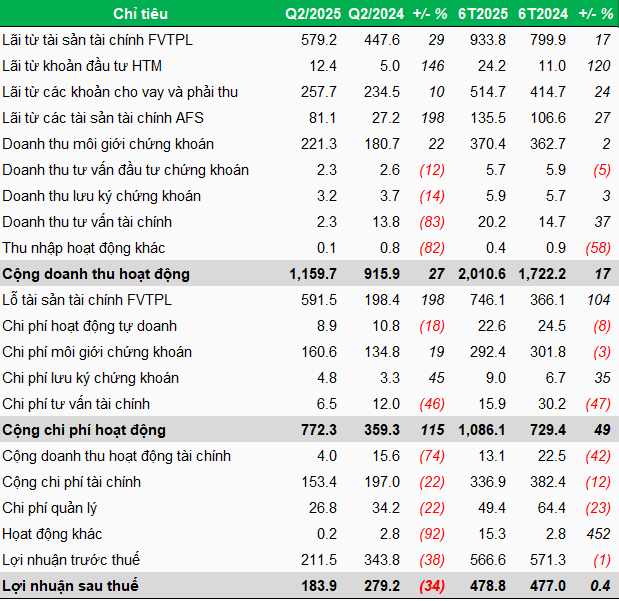This screenshot has width=619, height=601.
Task: Select 'Hoạt động khác' row label
Action: pos(52,534)
